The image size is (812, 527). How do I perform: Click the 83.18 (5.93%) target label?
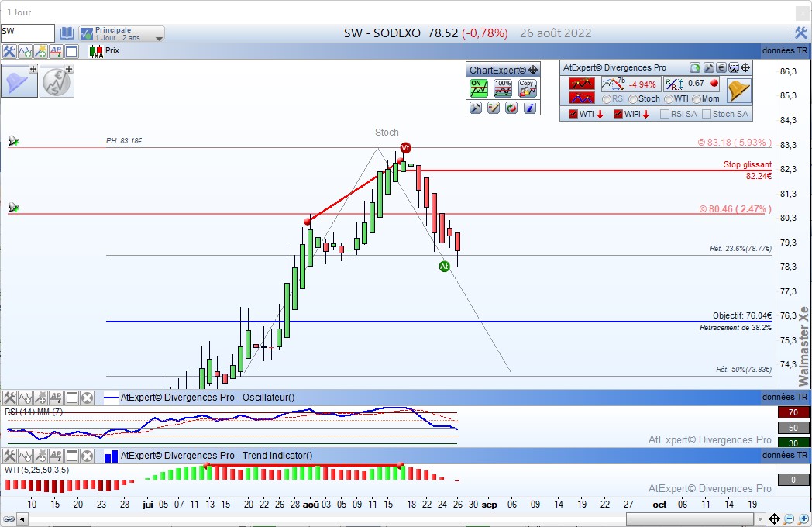point(735,142)
